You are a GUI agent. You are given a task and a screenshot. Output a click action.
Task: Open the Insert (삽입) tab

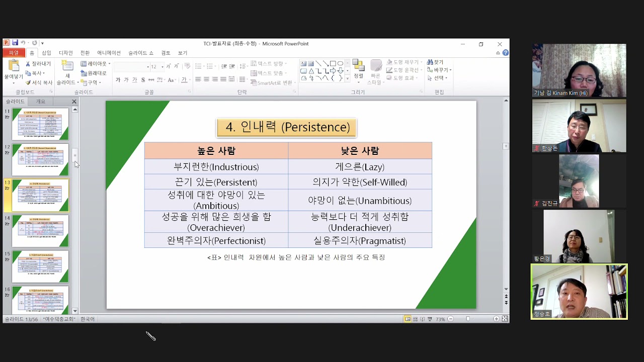[46, 53]
